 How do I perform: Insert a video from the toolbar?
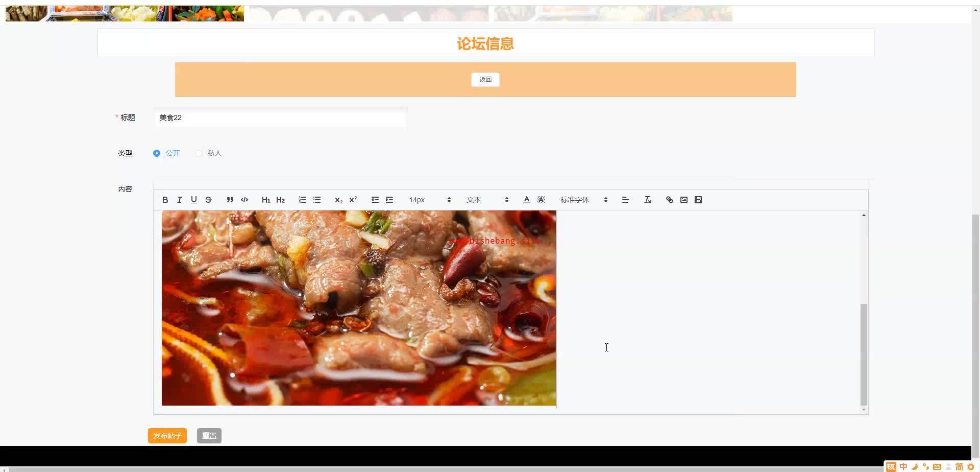point(698,200)
